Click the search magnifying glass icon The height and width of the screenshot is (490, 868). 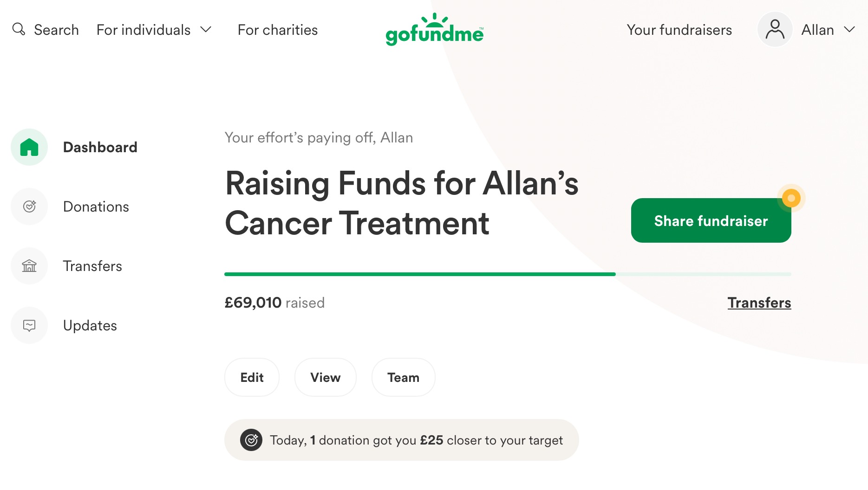pos(19,29)
